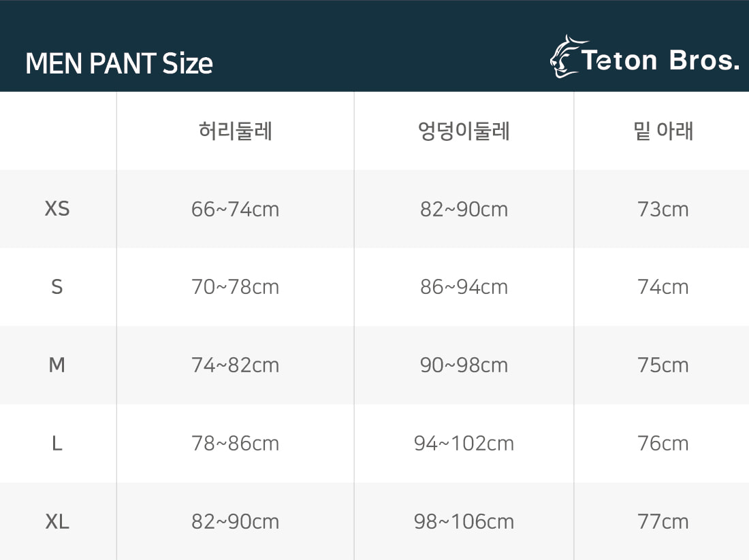
Task: Select the 엉덩이둘레 column header
Action: pos(464,131)
